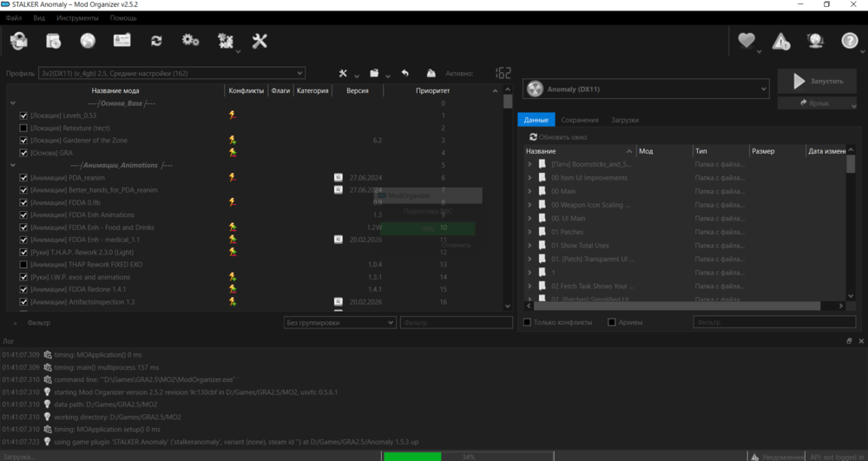
Task: Click the create backup icon next to Активно
Action: pyautogui.click(x=431, y=73)
